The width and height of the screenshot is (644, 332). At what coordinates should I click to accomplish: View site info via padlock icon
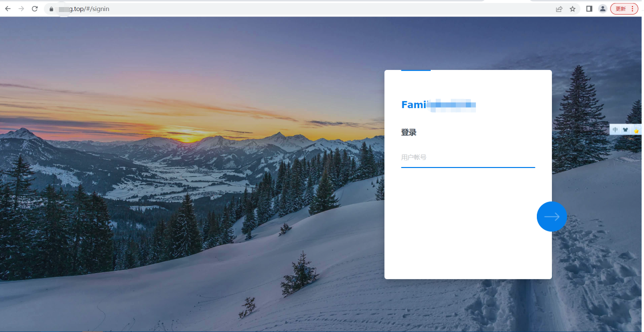click(51, 9)
